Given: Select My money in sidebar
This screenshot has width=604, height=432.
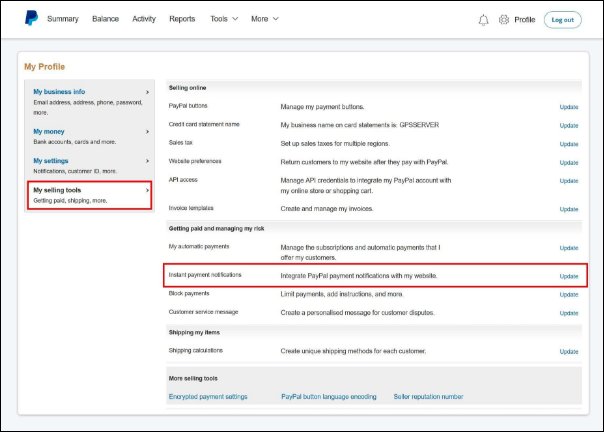Looking at the screenshot, I should tap(49, 131).
